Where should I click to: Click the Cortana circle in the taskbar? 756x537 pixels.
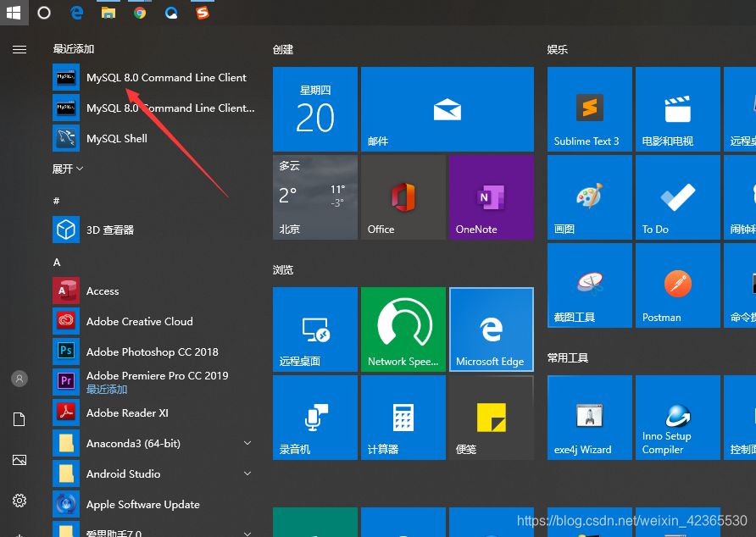44,13
